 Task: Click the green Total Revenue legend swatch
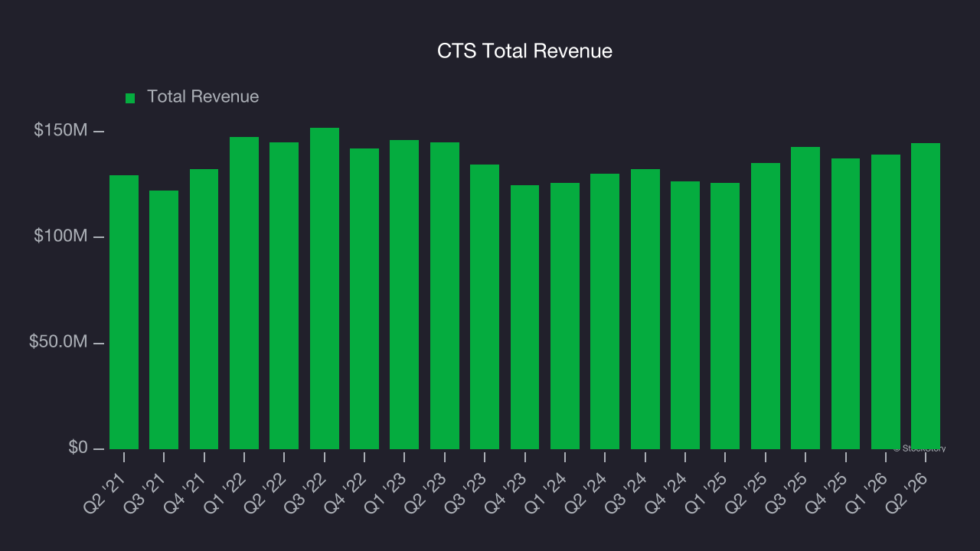[130, 98]
